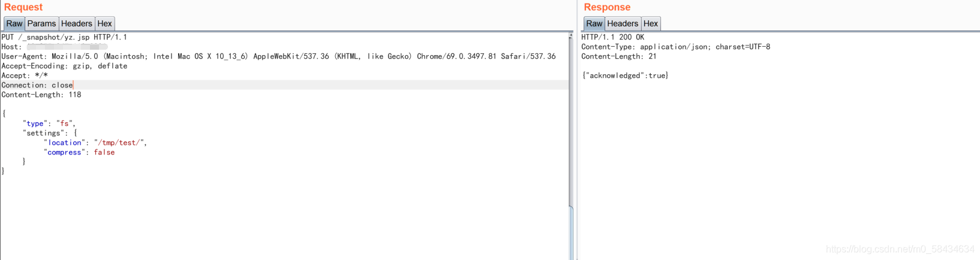Click the PUT /_snapshot/yz.jsp request line
The height and width of the screenshot is (260, 980).
click(x=64, y=37)
